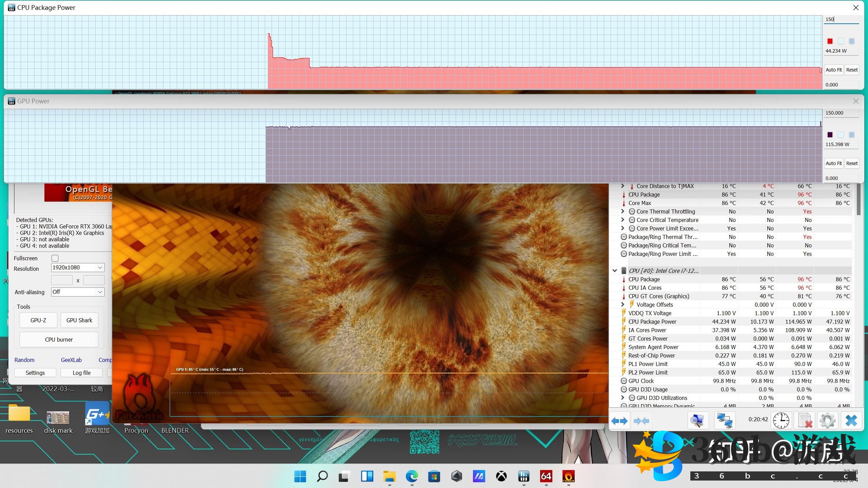Open the GeeXLab link
Viewport: 868px width, 488px height.
pyautogui.click(x=71, y=360)
